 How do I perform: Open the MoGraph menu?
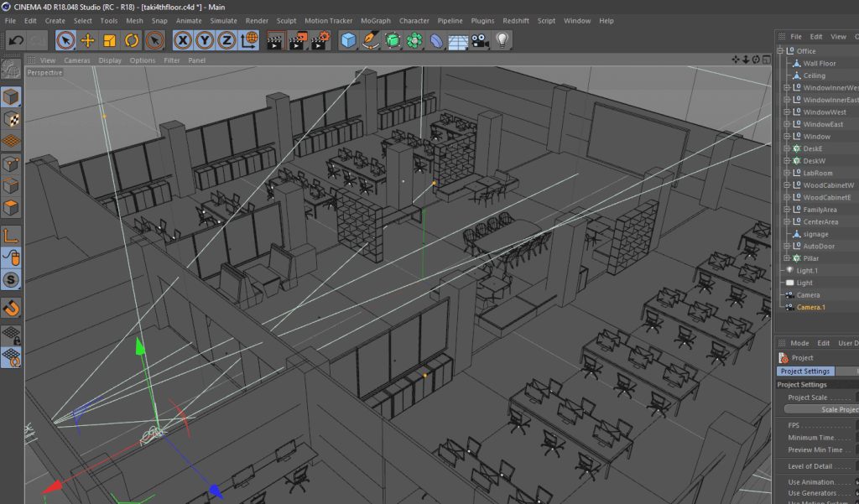[375, 20]
